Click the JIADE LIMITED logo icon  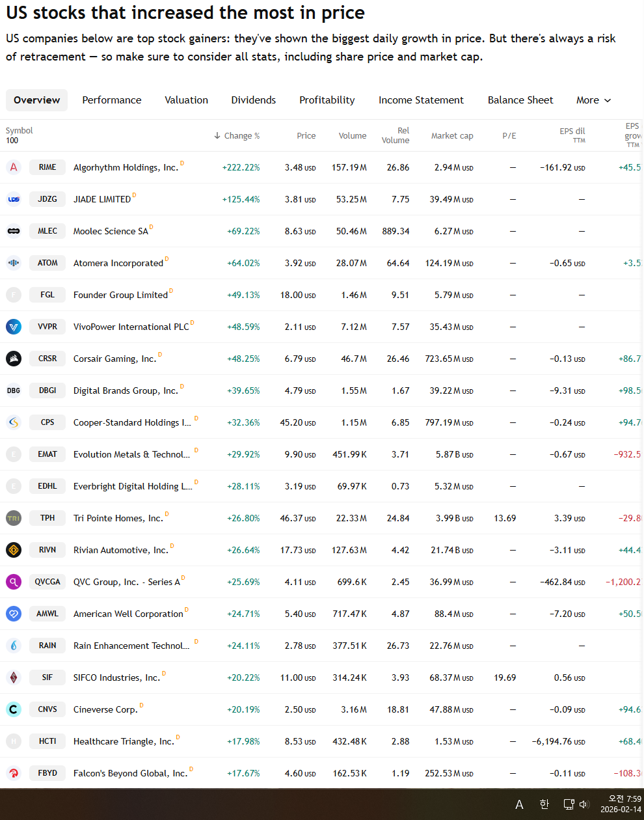[14, 199]
